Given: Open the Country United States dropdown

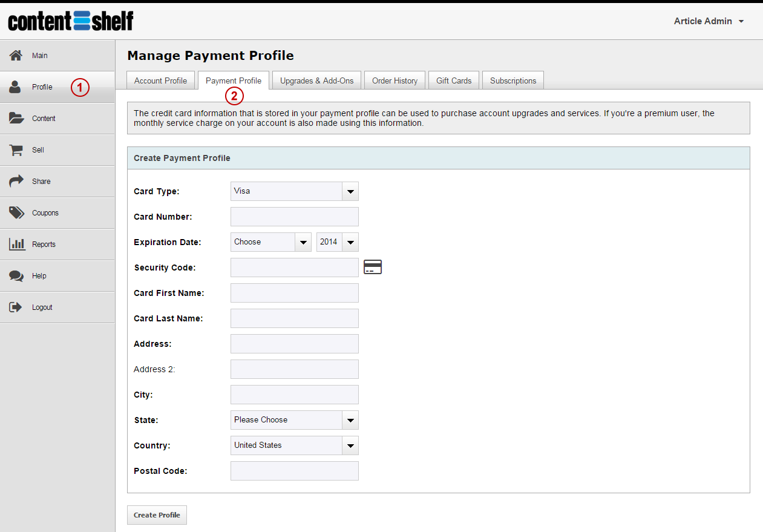Looking at the screenshot, I should pos(295,445).
